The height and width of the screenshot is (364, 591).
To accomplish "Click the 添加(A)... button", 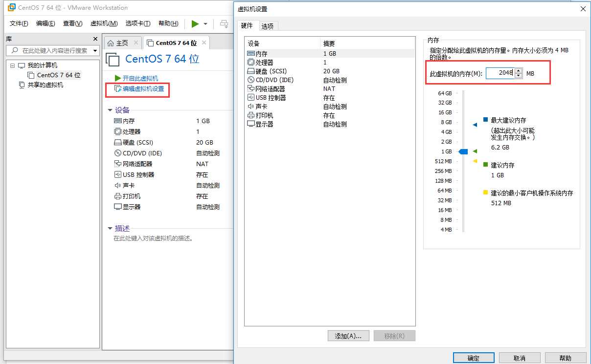I will [x=348, y=336].
